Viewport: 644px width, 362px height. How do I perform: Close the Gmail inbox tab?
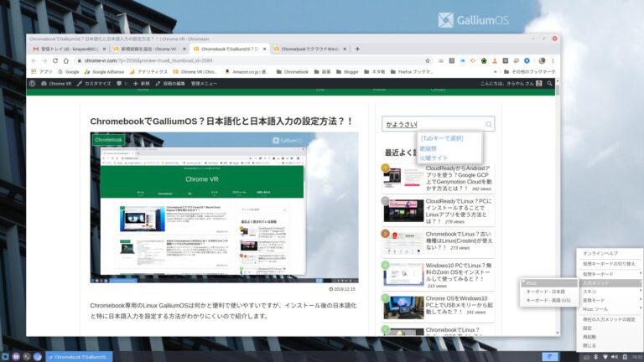104,49
